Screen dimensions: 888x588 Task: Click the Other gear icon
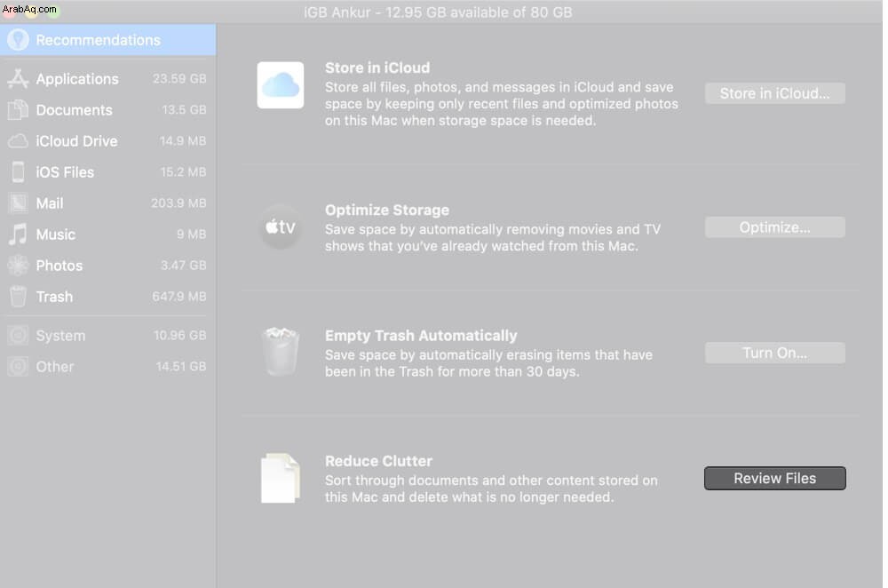click(x=18, y=367)
